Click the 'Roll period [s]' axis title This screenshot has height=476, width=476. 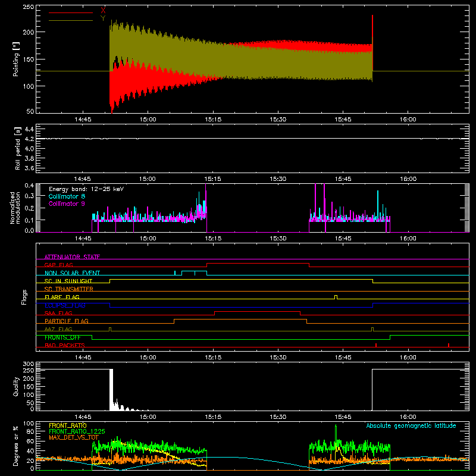click(x=18, y=148)
